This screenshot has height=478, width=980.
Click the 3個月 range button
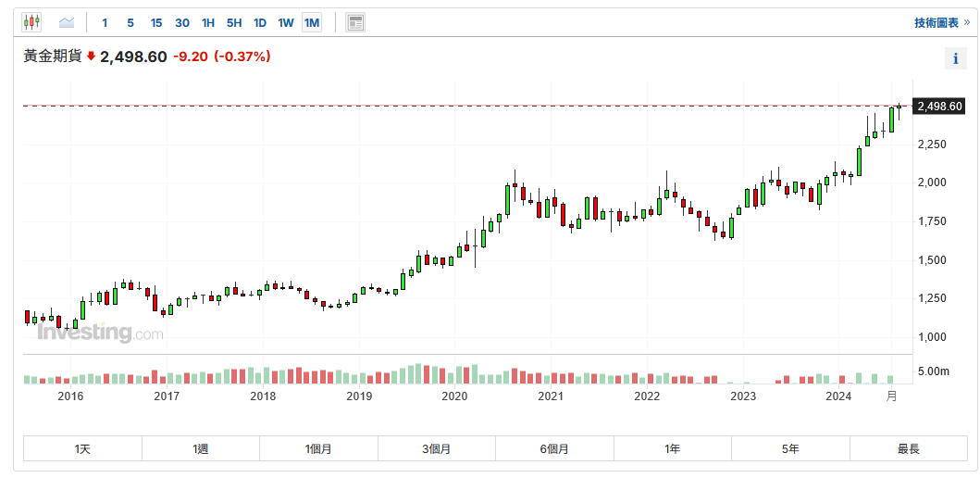(436, 449)
